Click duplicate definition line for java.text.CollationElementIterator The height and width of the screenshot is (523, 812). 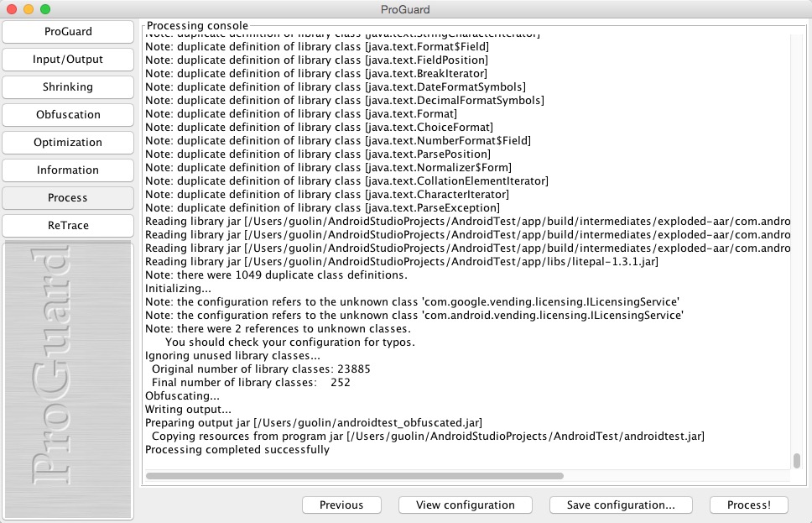347,180
